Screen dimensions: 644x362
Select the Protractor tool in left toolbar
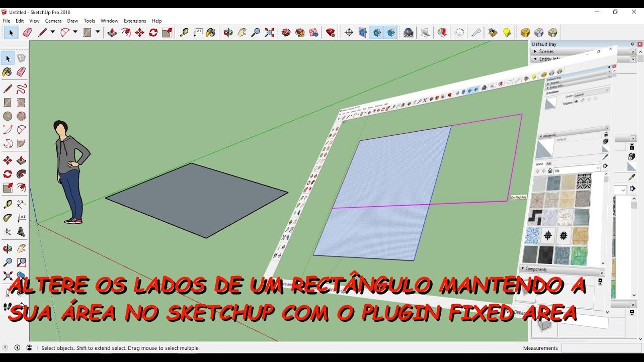click(x=8, y=218)
